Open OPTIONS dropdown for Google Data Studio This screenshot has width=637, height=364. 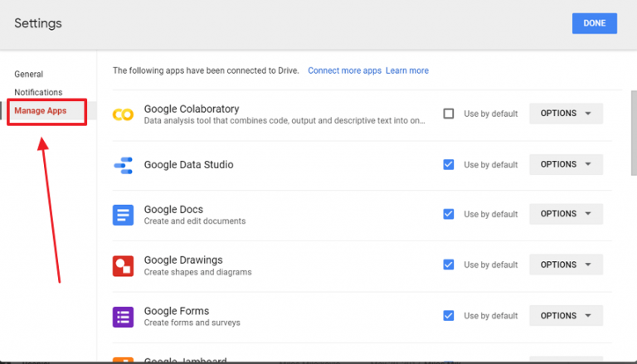(566, 164)
